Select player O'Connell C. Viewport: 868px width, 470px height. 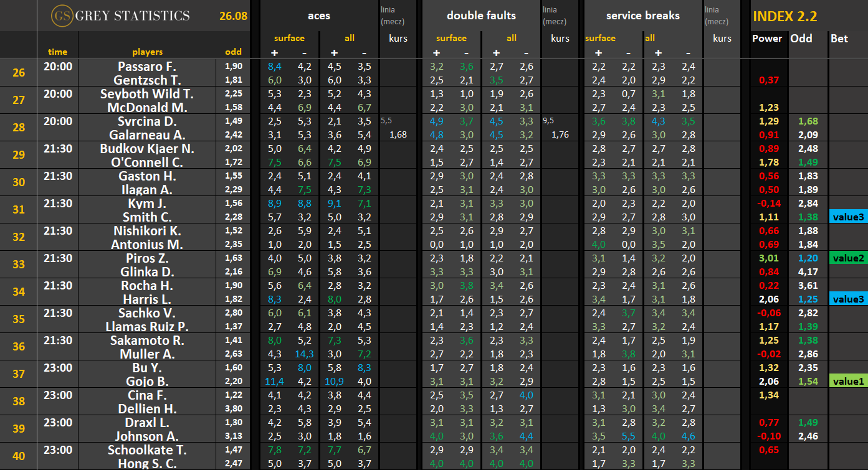(147, 162)
